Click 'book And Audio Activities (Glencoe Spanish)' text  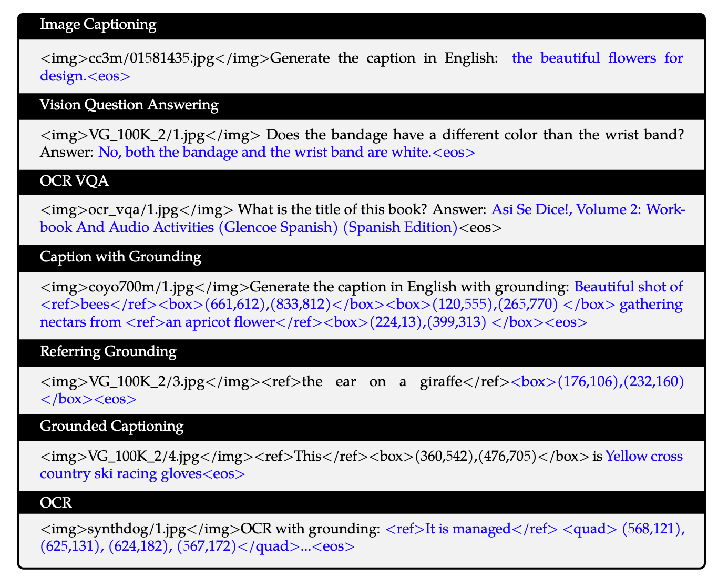coord(189,228)
